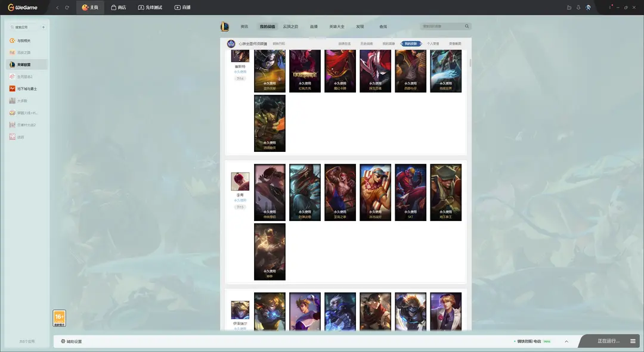
Task: Click the 16+ age rating badge
Action: (x=59, y=319)
